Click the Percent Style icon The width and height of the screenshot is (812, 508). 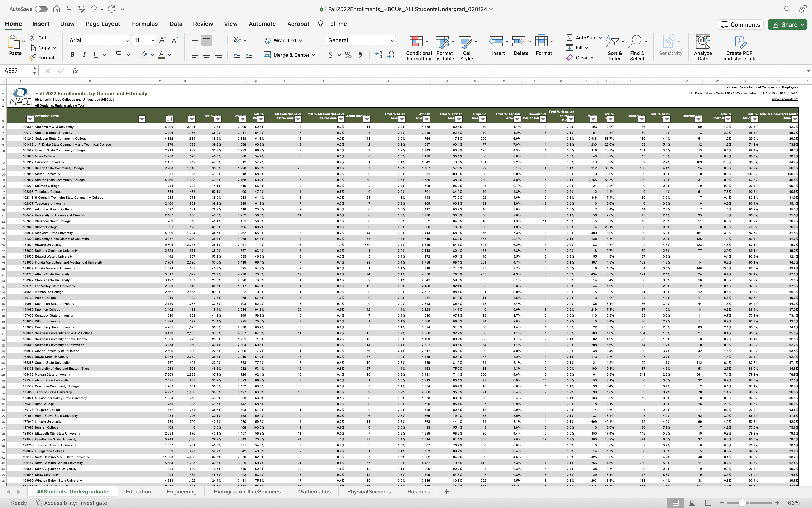pyautogui.click(x=348, y=55)
